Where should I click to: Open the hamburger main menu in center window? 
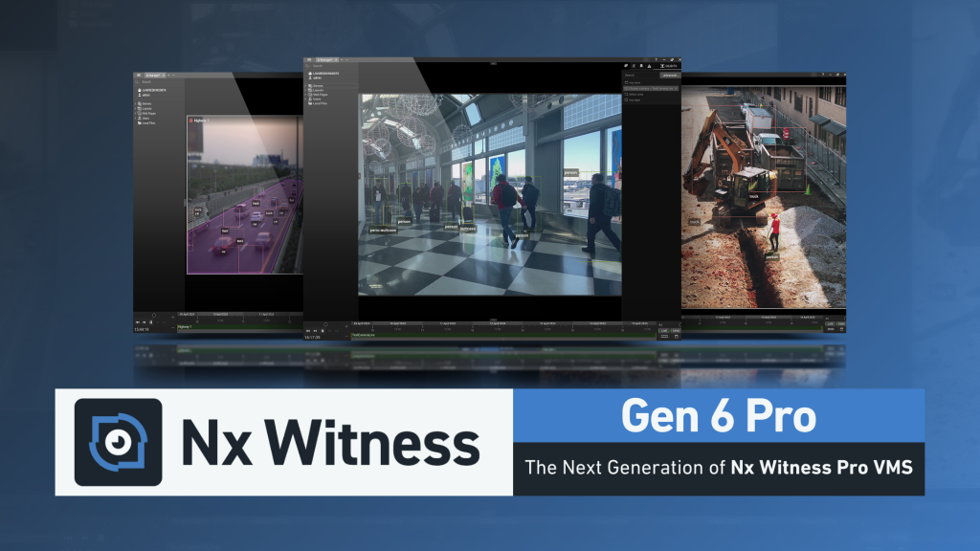click(x=309, y=58)
